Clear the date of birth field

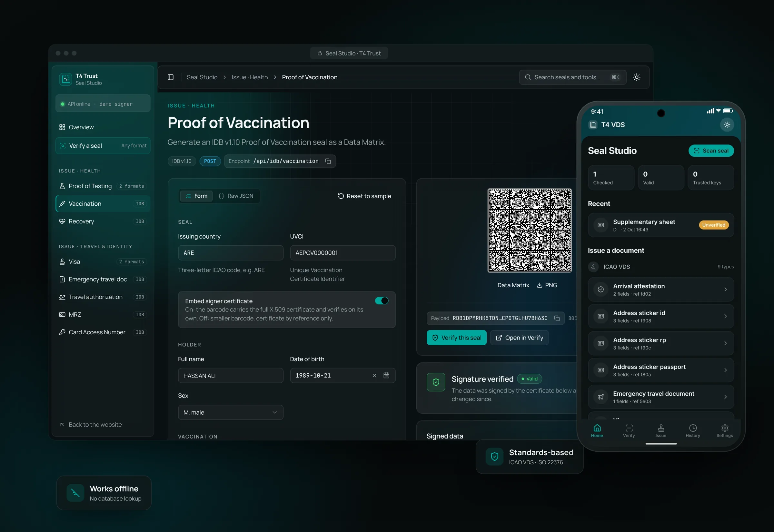tap(374, 376)
